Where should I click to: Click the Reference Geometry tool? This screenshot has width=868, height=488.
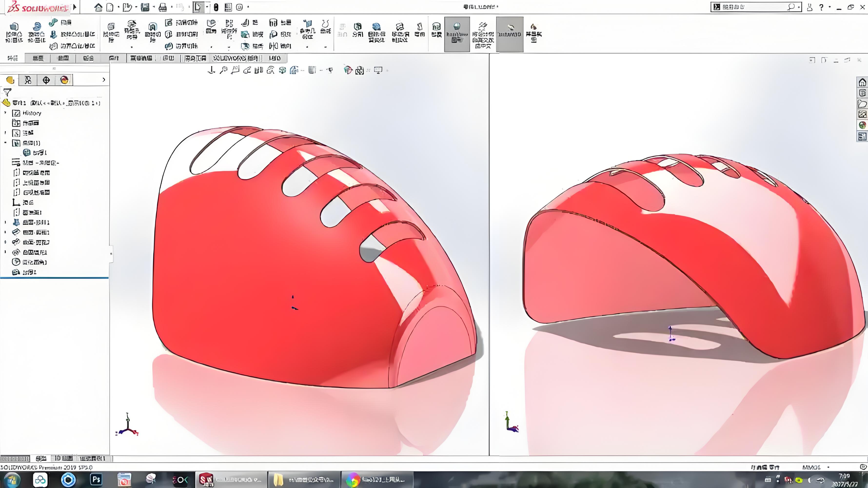307,30
